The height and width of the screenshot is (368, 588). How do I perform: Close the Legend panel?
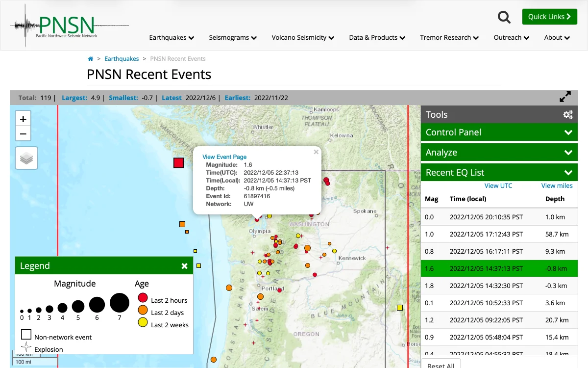(184, 266)
